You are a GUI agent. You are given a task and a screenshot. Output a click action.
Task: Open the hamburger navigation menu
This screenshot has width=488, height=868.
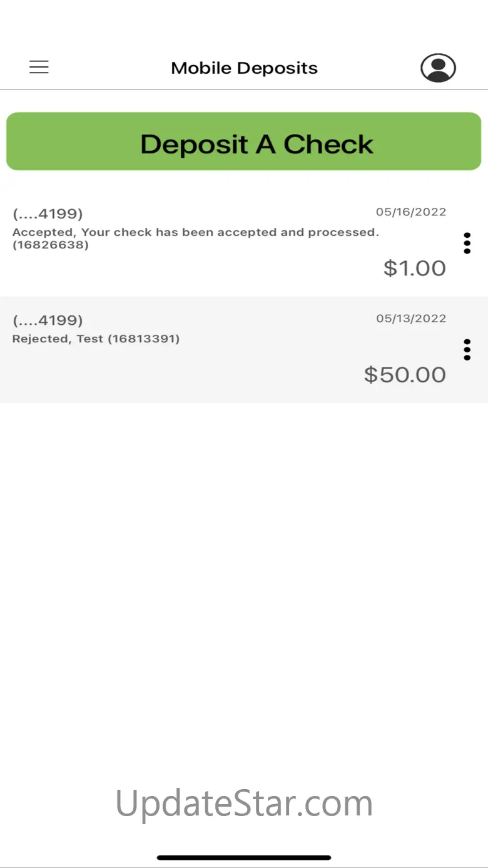[39, 67]
